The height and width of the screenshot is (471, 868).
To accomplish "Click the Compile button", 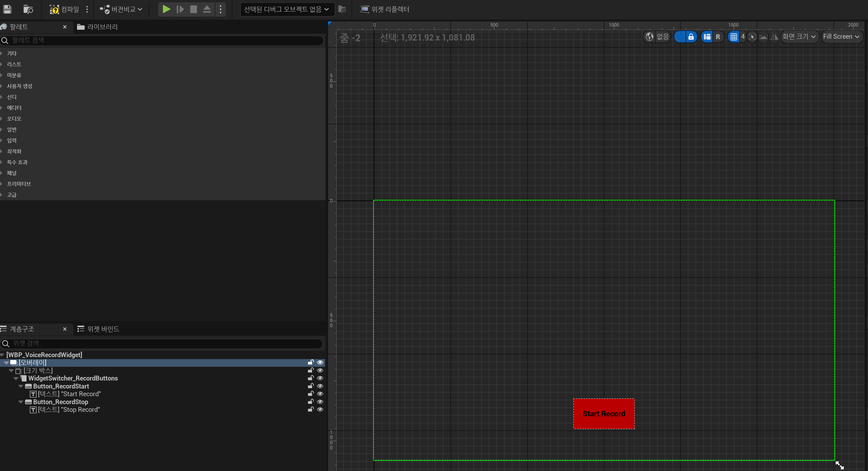I will pyautogui.click(x=64, y=9).
